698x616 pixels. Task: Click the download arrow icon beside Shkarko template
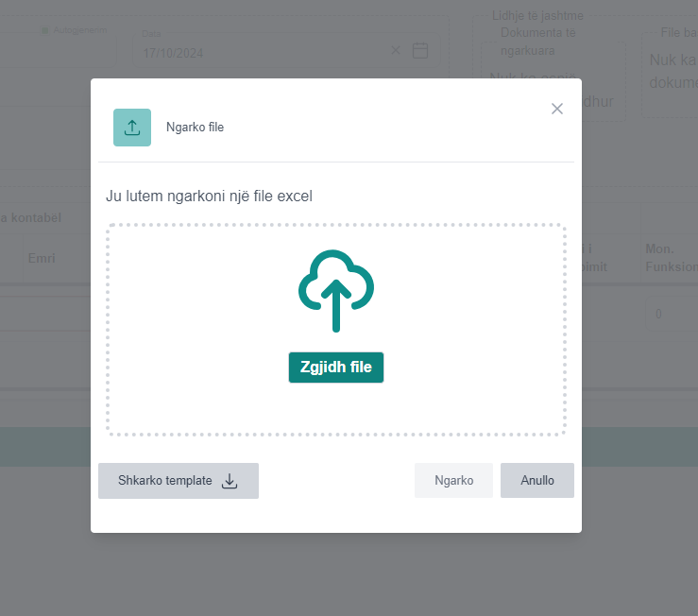[x=230, y=481]
